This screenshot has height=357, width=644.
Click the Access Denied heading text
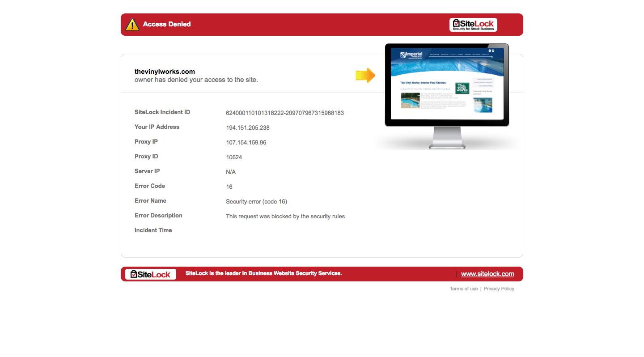click(x=167, y=25)
